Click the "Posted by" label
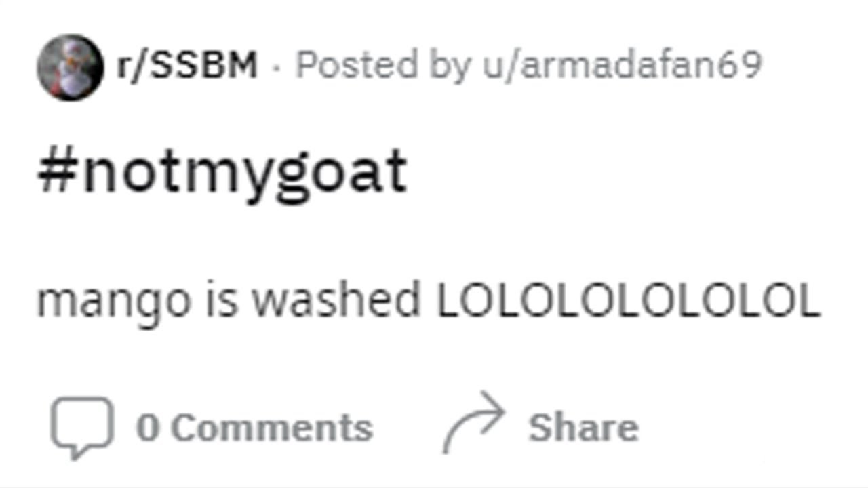The height and width of the screenshot is (488, 868). point(384,65)
